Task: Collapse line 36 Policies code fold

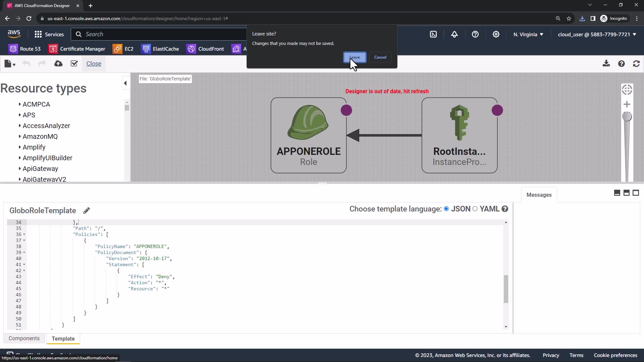Action: 24,234
